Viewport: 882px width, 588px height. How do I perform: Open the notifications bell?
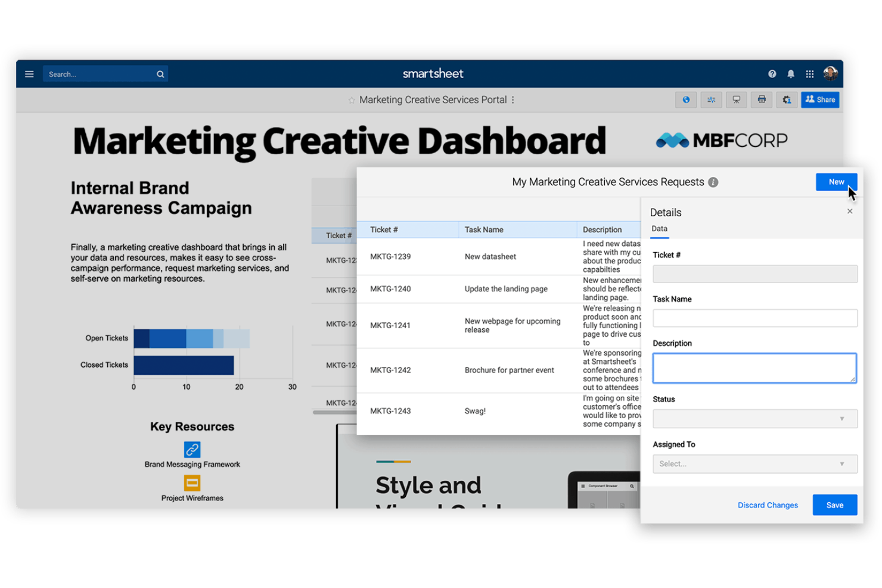[791, 74]
